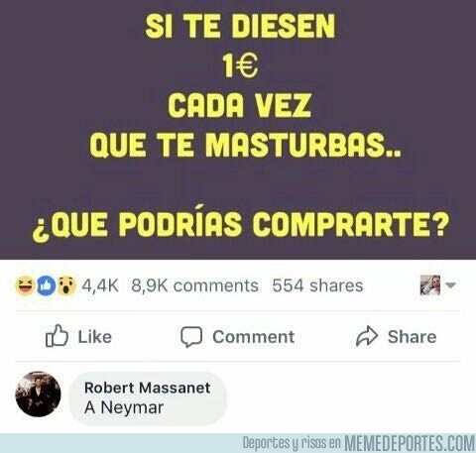Click the Share text label
Screen dimensions: 476x453
[x=413, y=337]
